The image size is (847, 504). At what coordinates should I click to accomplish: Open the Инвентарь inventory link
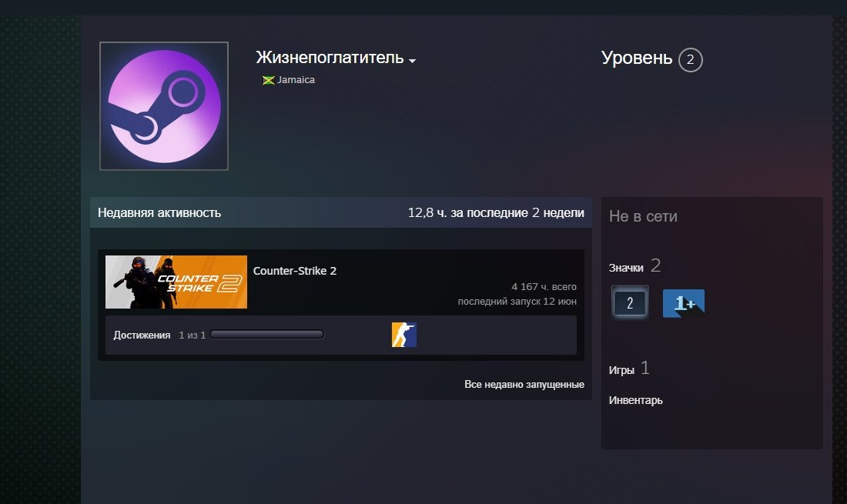click(x=636, y=400)
